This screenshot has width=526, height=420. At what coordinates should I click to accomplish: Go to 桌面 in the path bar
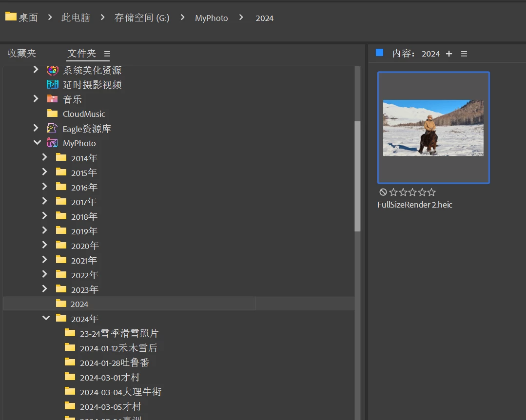(28, 18)
